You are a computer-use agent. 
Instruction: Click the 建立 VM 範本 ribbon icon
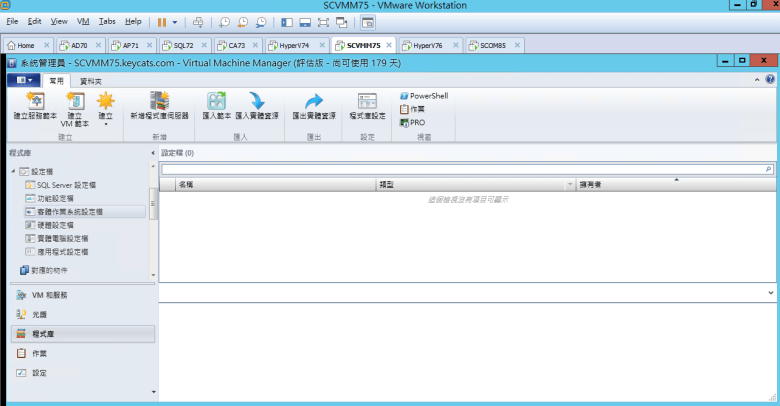pos(75,106)
